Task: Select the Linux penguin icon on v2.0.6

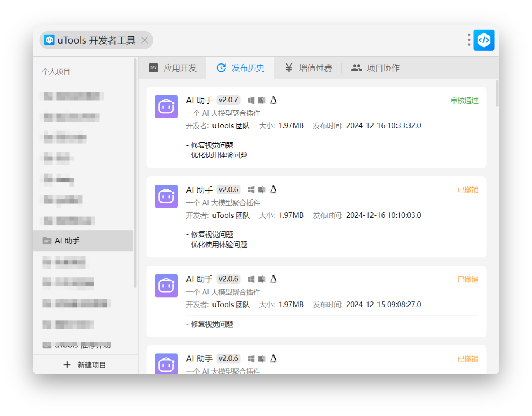Action: 274,190
